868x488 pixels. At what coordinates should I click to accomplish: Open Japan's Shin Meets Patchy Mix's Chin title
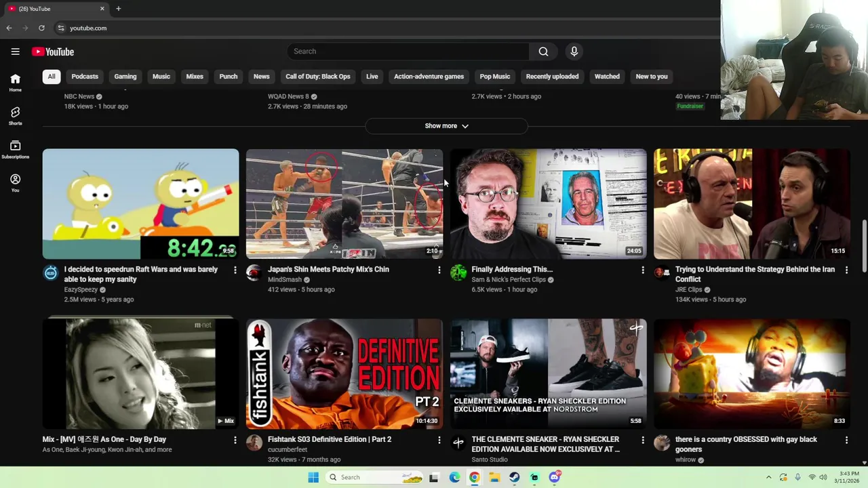328,269
